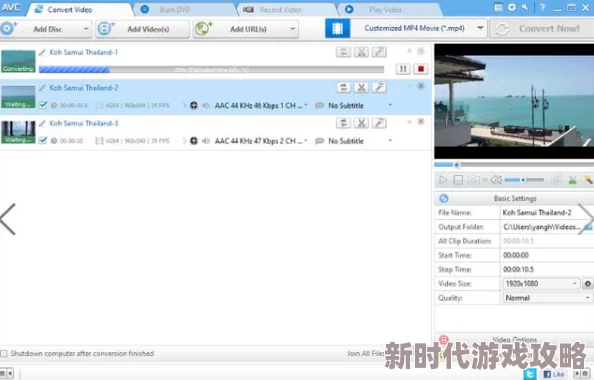Select the Koh Samui Thailand-1 file name text
Viewport: 594px width, 380px height.
[x=83, y=52]
